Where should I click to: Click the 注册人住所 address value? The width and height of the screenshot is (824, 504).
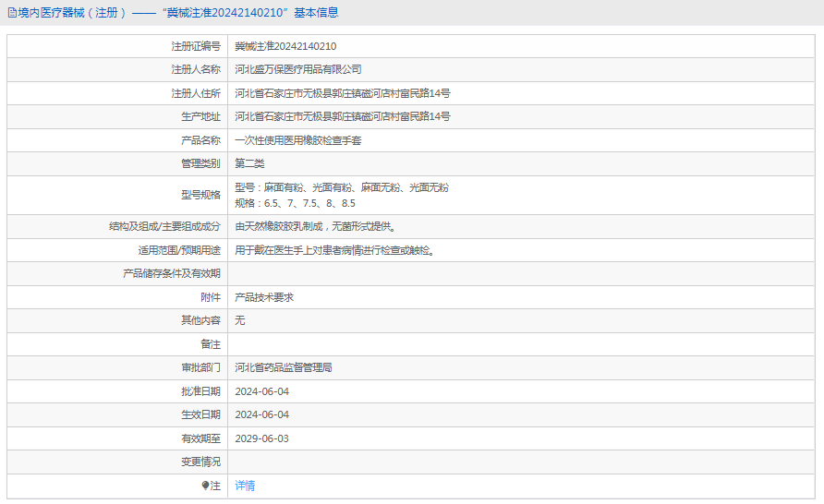click(x=343, y=93)
